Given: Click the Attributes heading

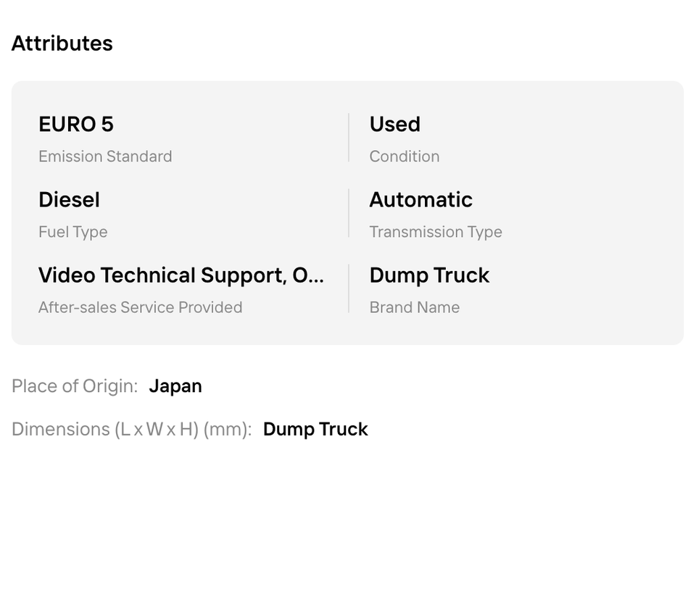Looking at the screenshot, I should 62,43.
